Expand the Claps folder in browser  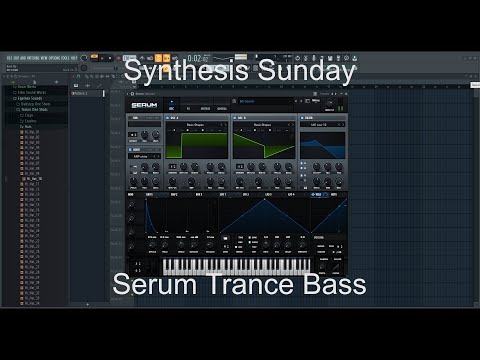click(27, 115)
